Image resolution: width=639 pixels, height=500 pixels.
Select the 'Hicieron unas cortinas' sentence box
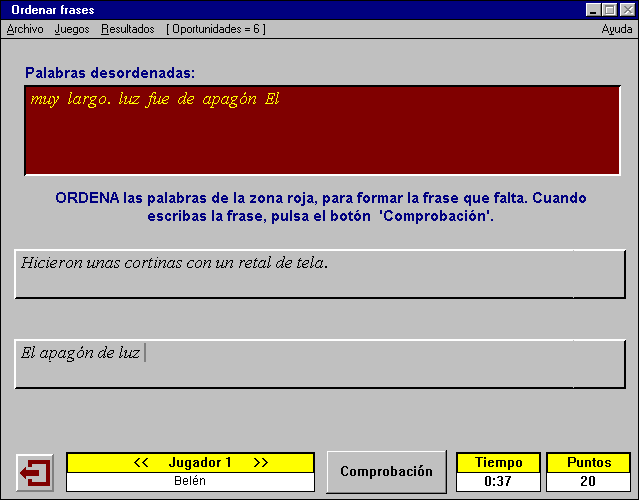coord(320,273)
